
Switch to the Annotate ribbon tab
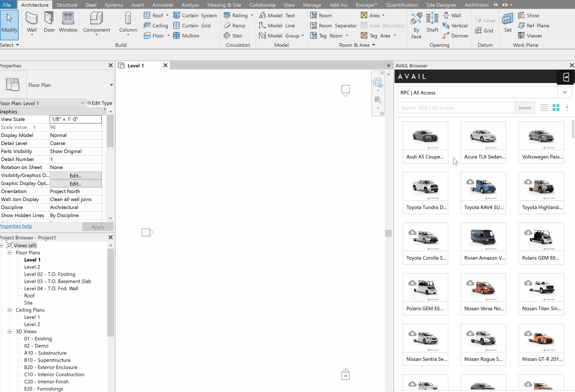[x=163, y=5]
